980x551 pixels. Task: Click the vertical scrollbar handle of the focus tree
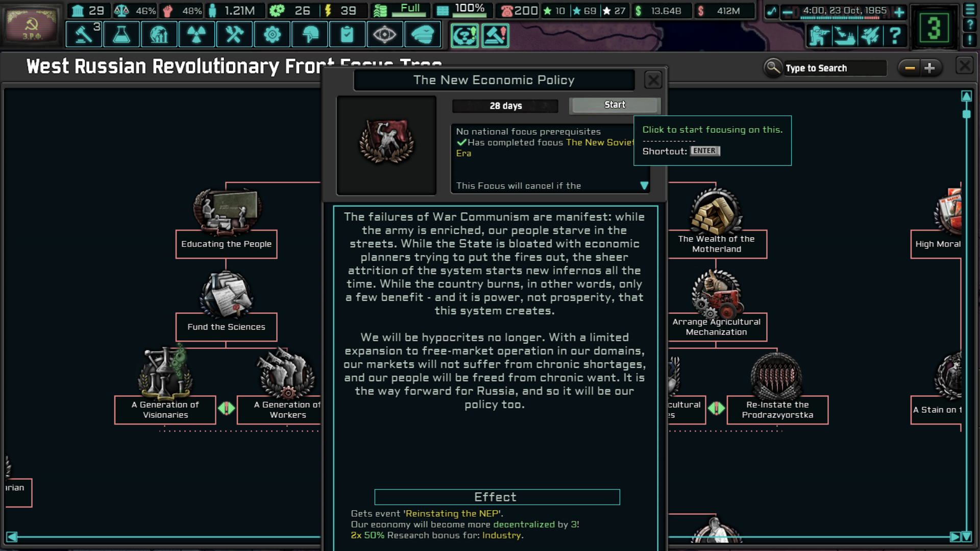click(x=966, y=114)
